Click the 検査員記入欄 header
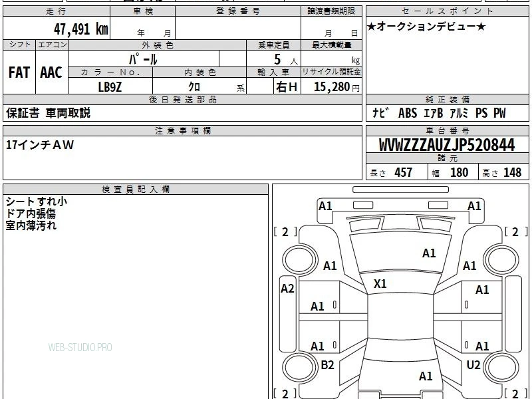 (x=136, y=190)
